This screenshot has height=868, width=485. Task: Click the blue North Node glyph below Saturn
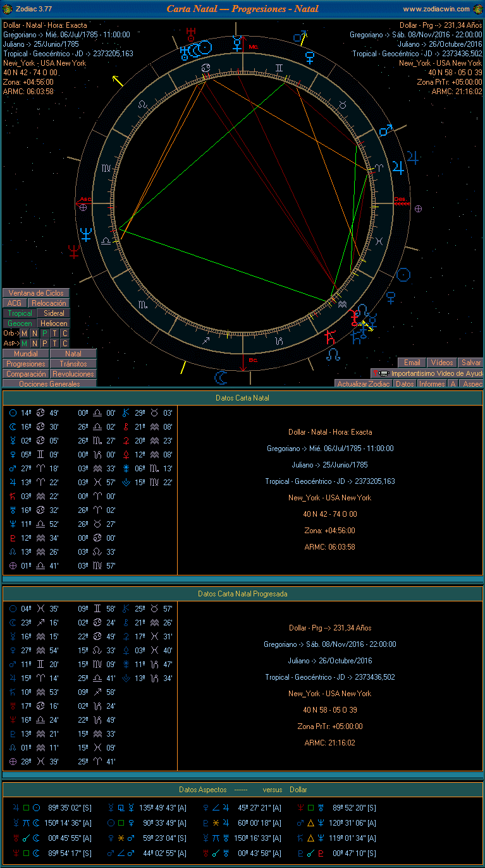click(x=333, y=355)
